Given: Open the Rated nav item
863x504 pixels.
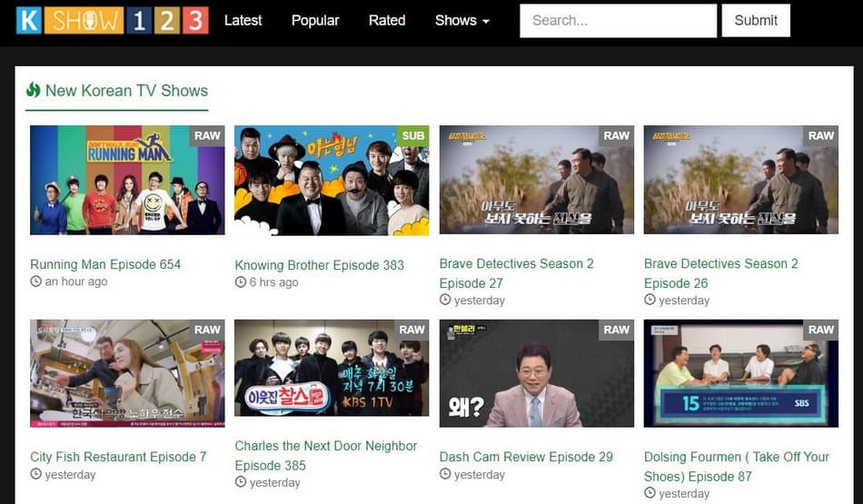Looking at the screenshot, I should [387, 20].
